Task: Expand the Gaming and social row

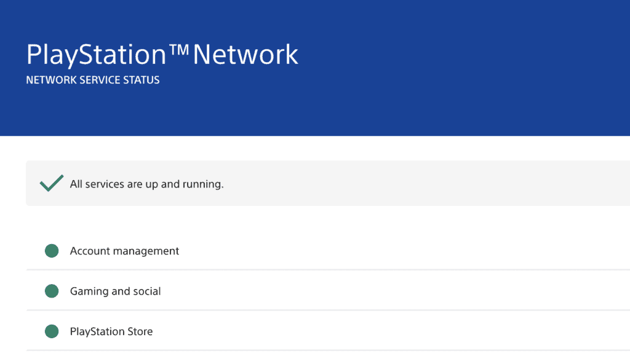Action: (x=328, y=290)
